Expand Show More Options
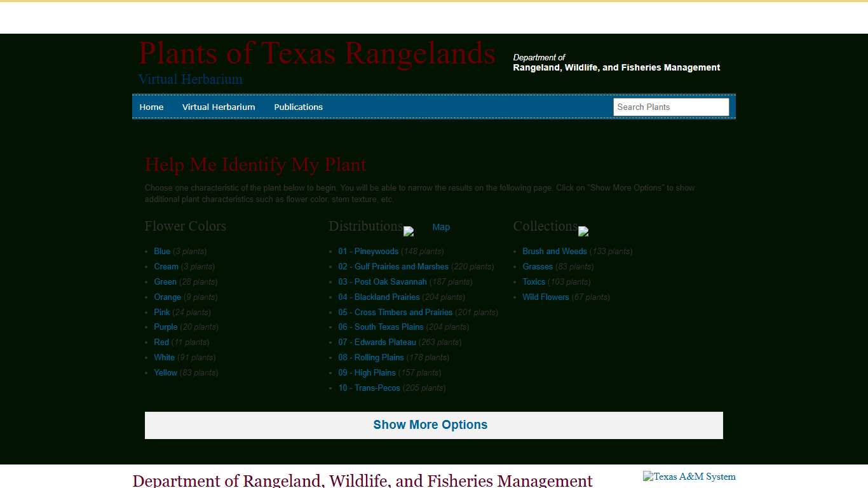The height and width of the screenshot is (488, 868). point(431,424)
